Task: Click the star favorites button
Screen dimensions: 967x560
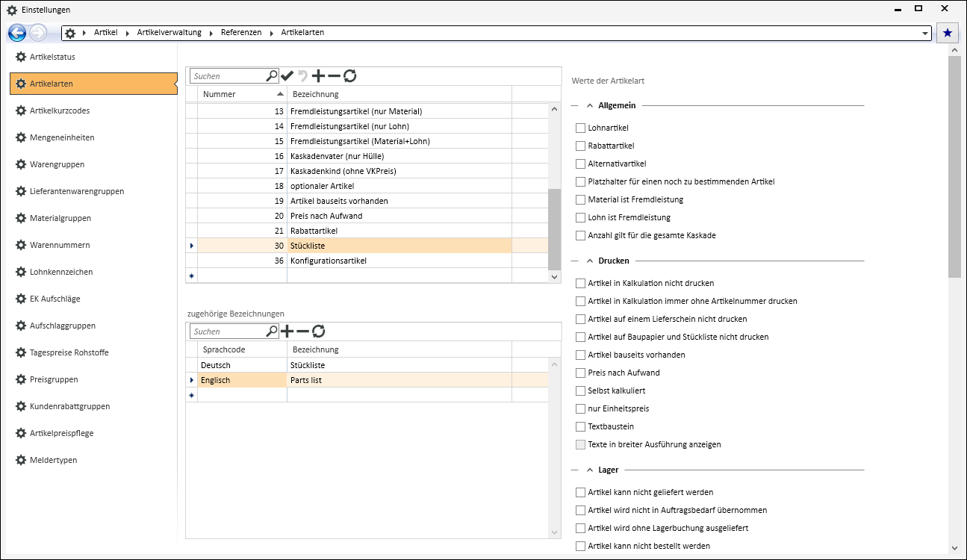Action: 947,33
